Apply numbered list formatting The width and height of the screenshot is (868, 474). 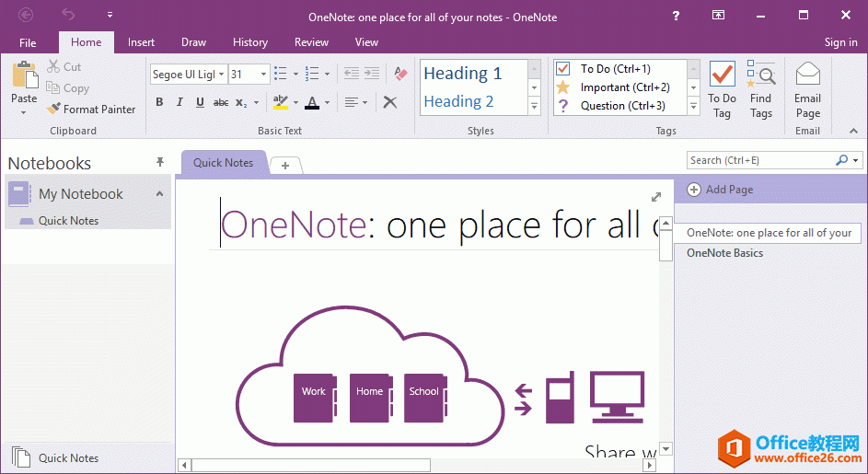point(312,74)
